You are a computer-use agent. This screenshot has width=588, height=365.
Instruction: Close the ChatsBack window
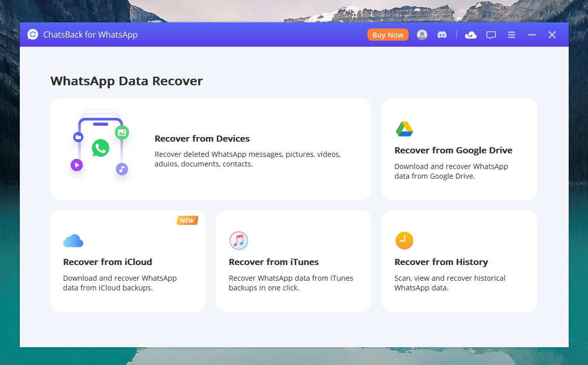(x=552, y=35)
